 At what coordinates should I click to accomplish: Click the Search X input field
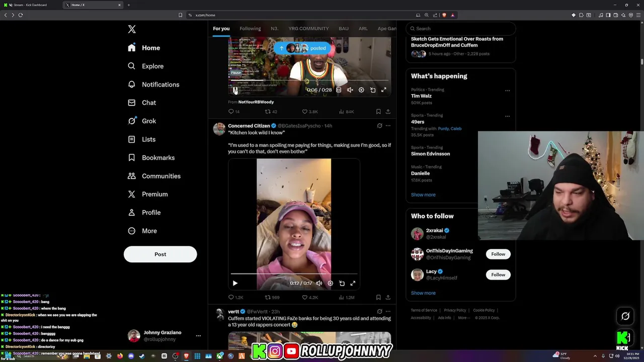point(460,29)
